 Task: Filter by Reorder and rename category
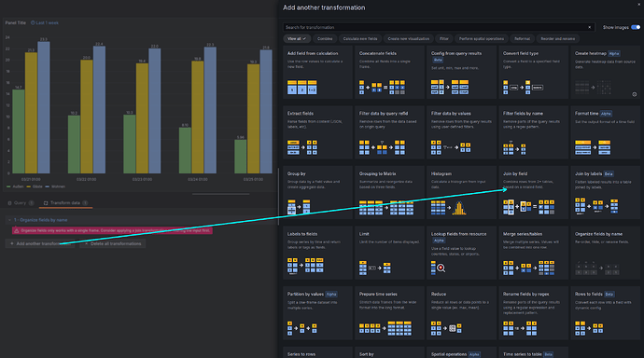click(x=557, y=38)
